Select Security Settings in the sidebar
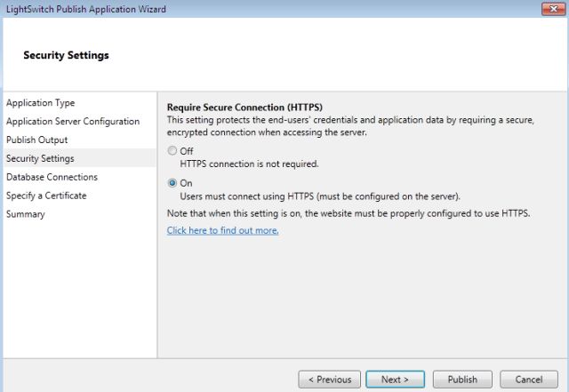 point(40,158)
